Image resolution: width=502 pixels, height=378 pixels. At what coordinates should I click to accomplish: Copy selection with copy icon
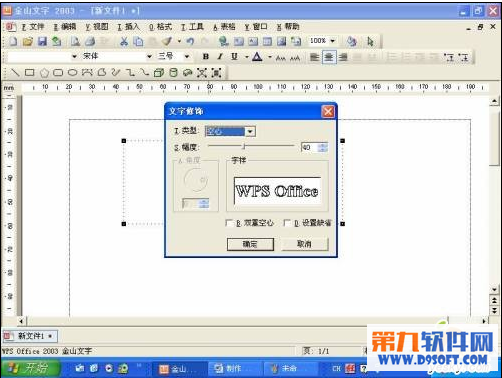[138, 41]
